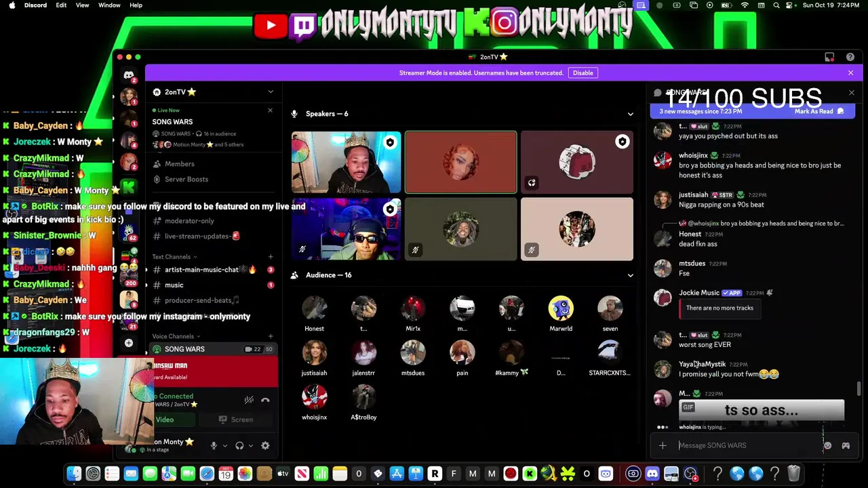Viewport: 868px width, 488px height.
Task: Open Edit menu in menu bar
Action: tap(61, 5)
